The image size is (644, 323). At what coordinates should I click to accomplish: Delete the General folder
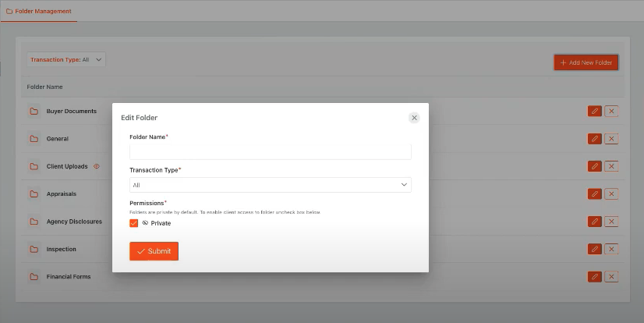coord(611,139)
